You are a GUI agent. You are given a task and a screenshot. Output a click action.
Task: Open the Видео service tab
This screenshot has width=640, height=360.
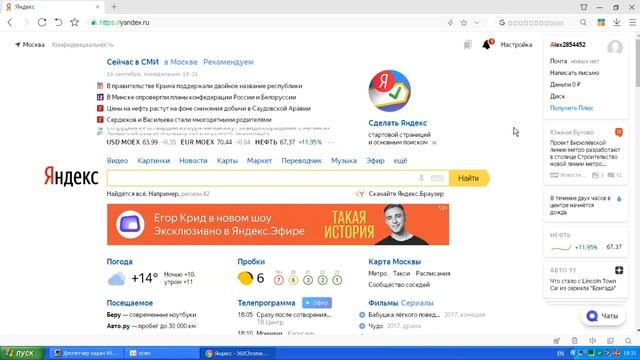click(x=117, y=161)
